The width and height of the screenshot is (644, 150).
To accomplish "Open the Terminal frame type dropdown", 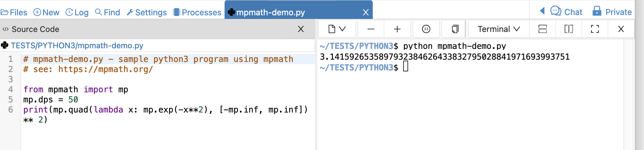I will 498,29.
